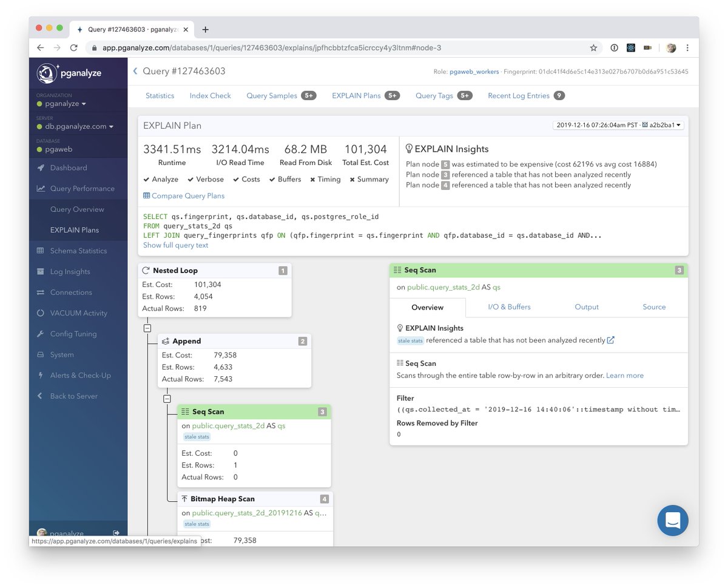Click the Compare Query Plans link
Screen dimensions: 728x588
184,196
